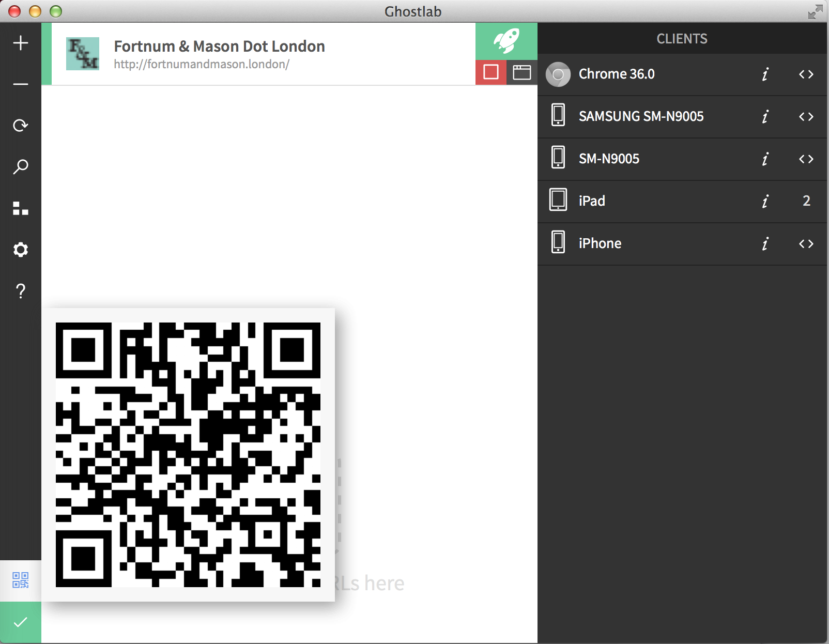Launch site with the rocket button
The height and width of the screenshot is (644, 829).
506,41
